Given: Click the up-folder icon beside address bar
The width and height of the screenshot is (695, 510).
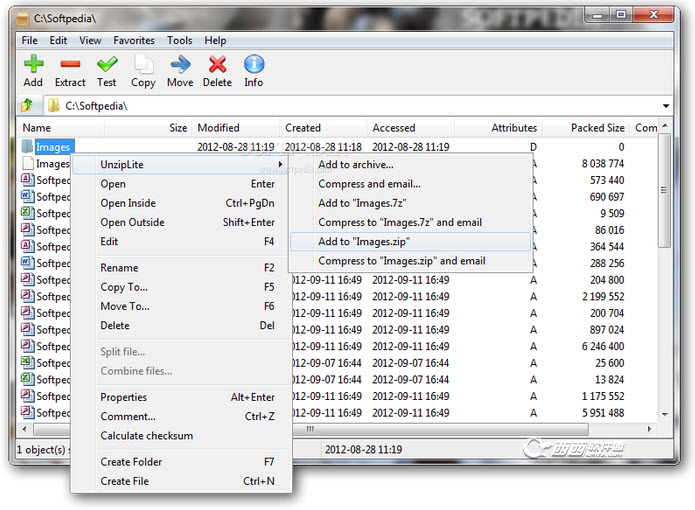Looking at the screenshot, I should click(28, 106).
